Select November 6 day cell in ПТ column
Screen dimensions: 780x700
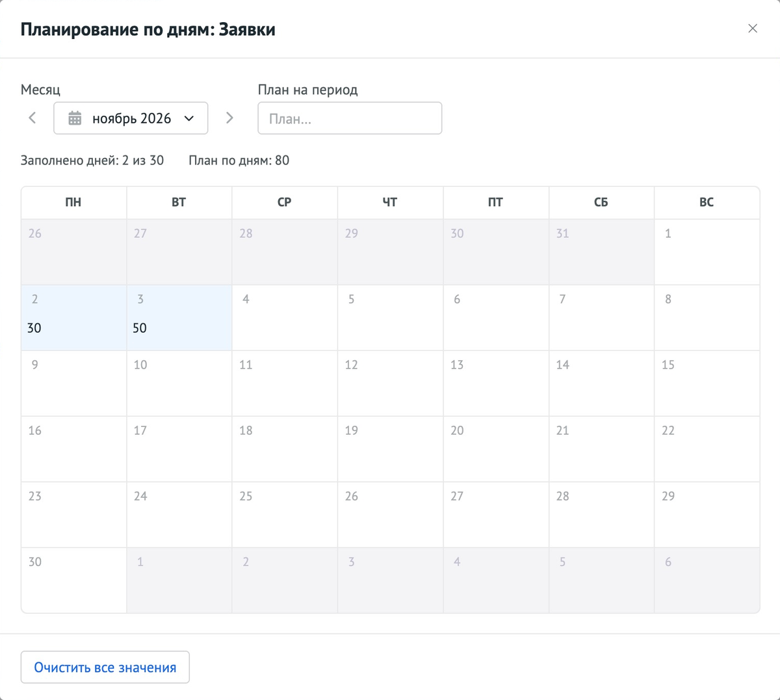point(496,318)
